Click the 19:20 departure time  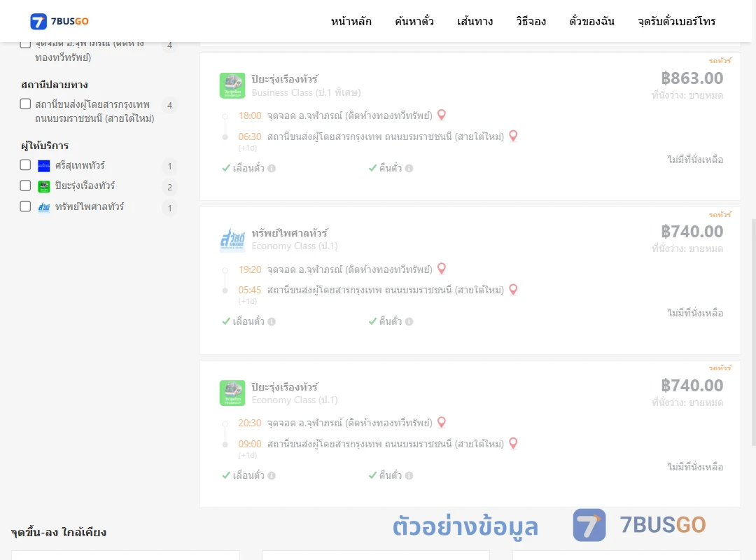pyautogui.click(x=250, y=269)
